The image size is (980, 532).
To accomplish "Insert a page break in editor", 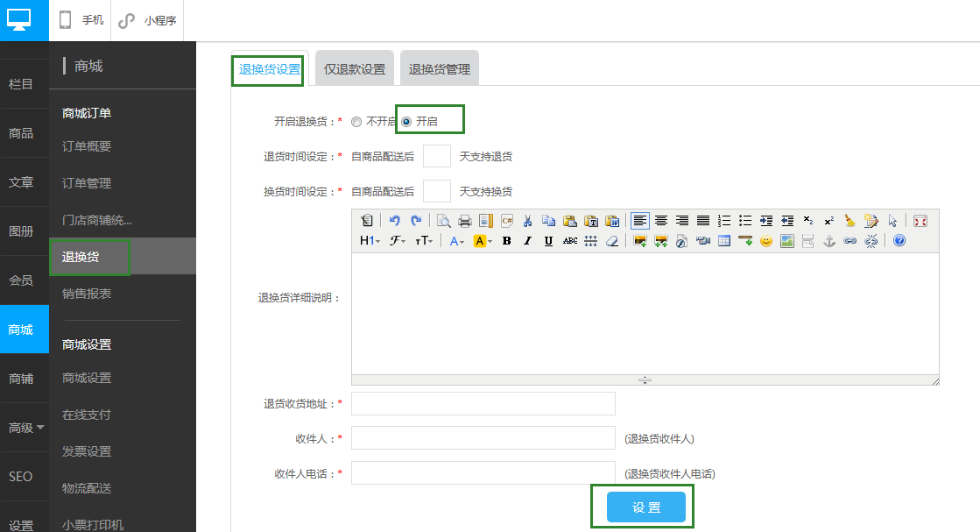I will pyautogui.click(x=808, y=241).
